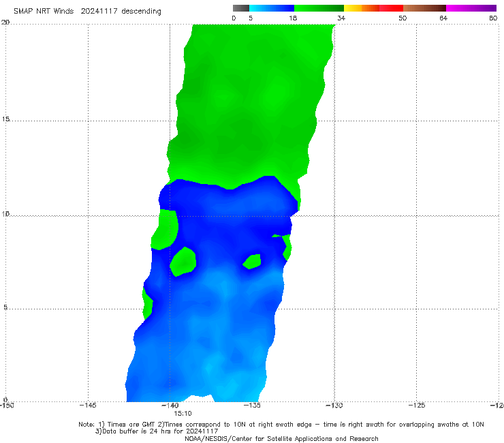Click the longitude axis label '-130'

334,406
